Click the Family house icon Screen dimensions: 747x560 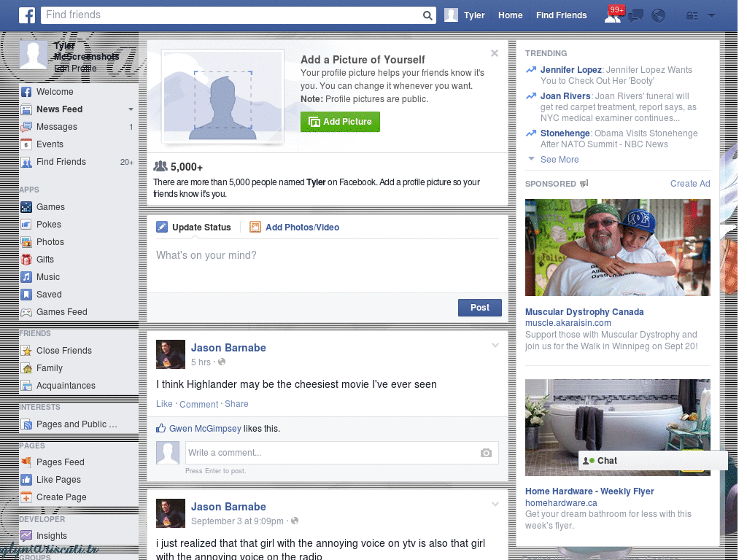point(26,368)
